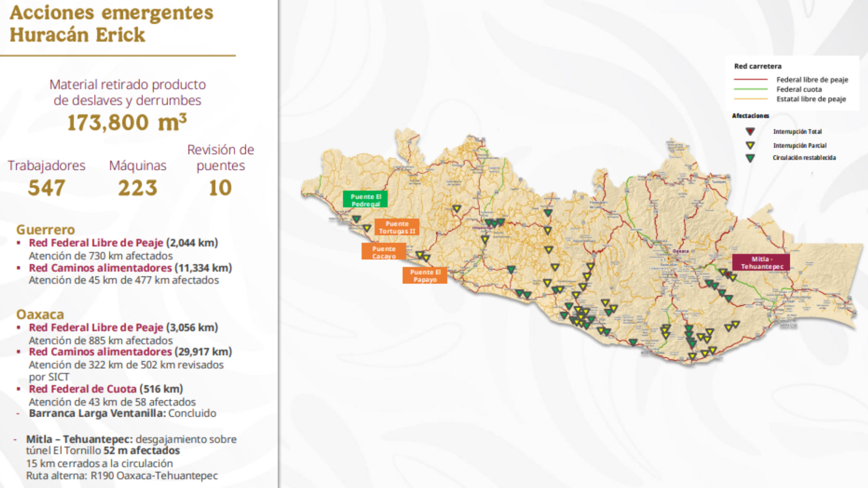Click the maroon Mitla - Tehuantepec label
The height and width of the screenshot is (488, 868).
coord(761,263)
